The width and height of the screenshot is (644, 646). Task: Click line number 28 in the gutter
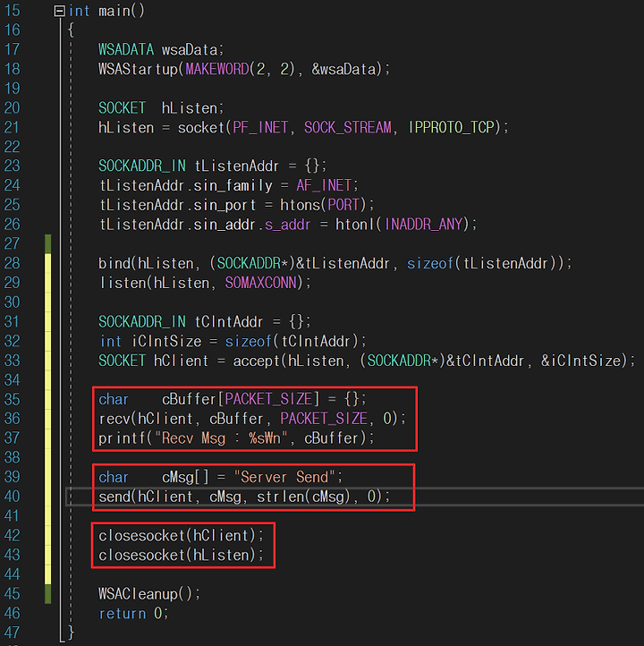pyautogui.click(x=12, y=263)
